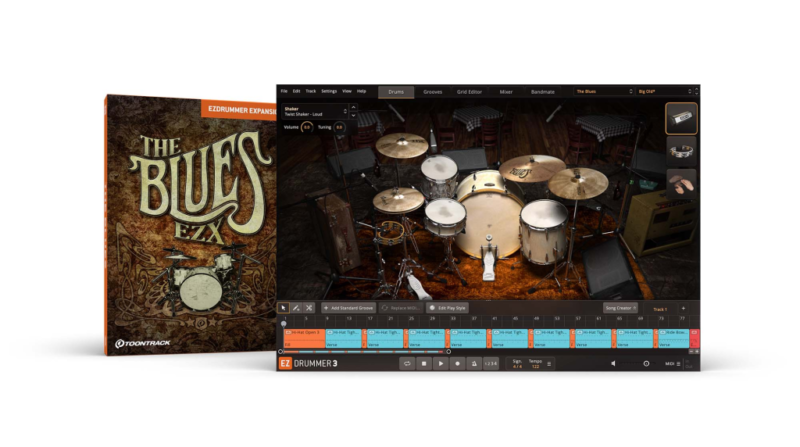
Task: Open the Settings menu
Action: click(329, 91)
